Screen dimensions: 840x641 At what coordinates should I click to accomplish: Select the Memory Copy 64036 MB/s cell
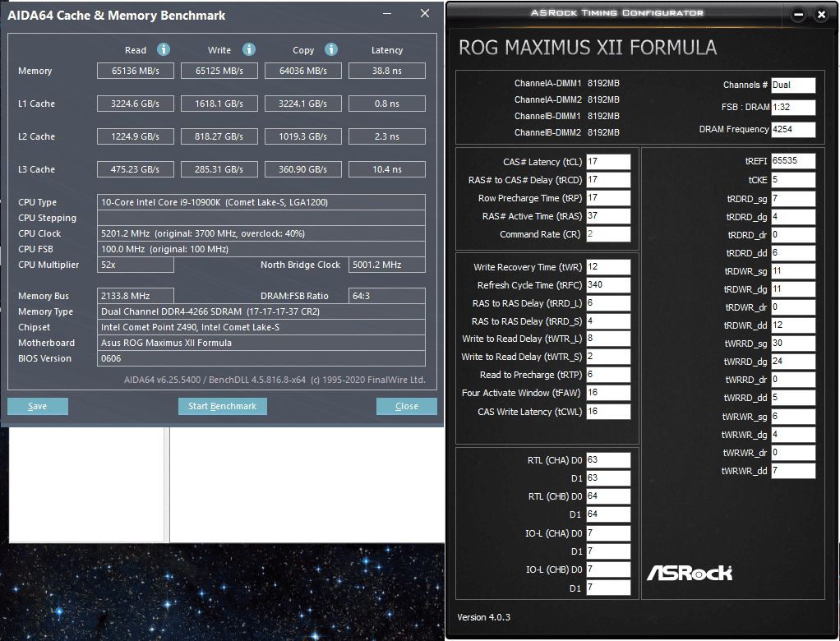(303, 71)
